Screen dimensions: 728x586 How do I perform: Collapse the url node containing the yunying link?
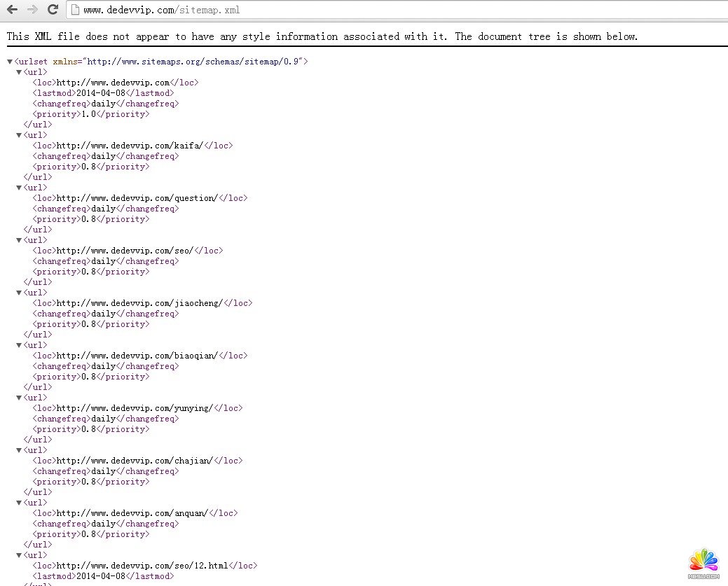[x=19, y=398]
